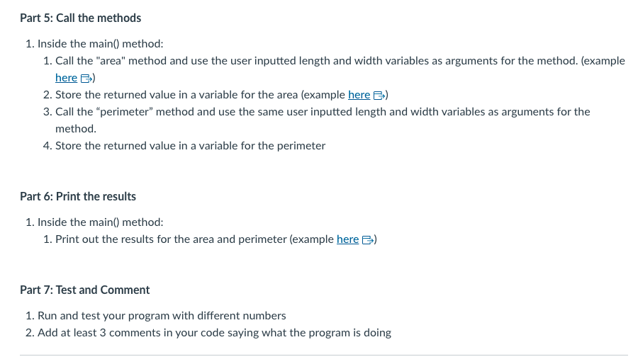Image resolution: width=638 pixels, height=364 pixels.
Task: Open the 'here' link for storing the returned value
Action: [x=359, y=95]
